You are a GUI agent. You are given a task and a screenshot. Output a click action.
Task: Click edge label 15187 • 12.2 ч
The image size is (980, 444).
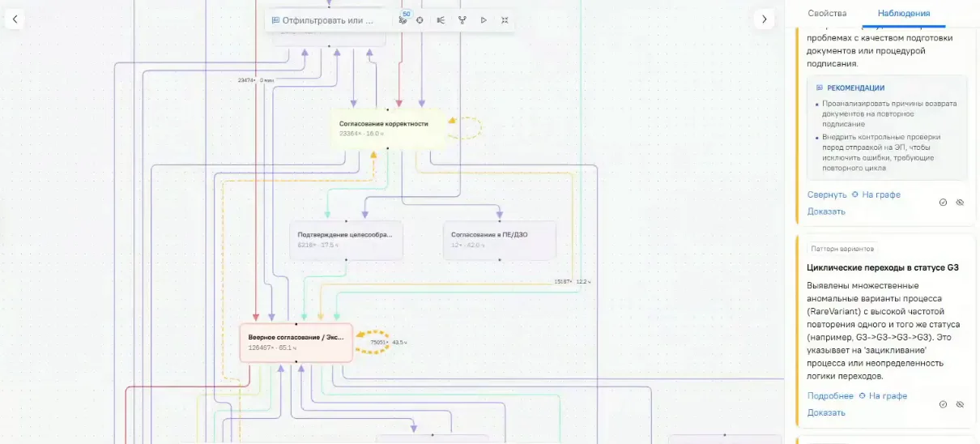point(573,281)
